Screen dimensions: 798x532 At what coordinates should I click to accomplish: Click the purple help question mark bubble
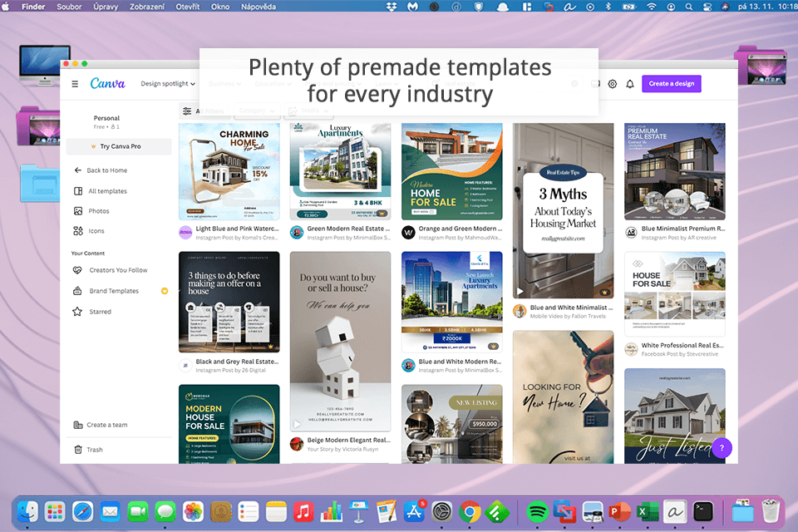pos(722,448)
